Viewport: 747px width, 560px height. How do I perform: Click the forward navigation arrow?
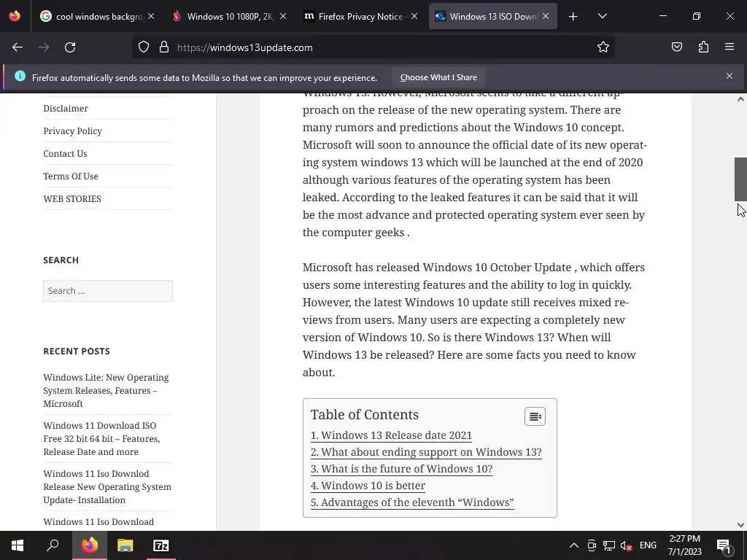pyautogui.click(x=44, y=47)
